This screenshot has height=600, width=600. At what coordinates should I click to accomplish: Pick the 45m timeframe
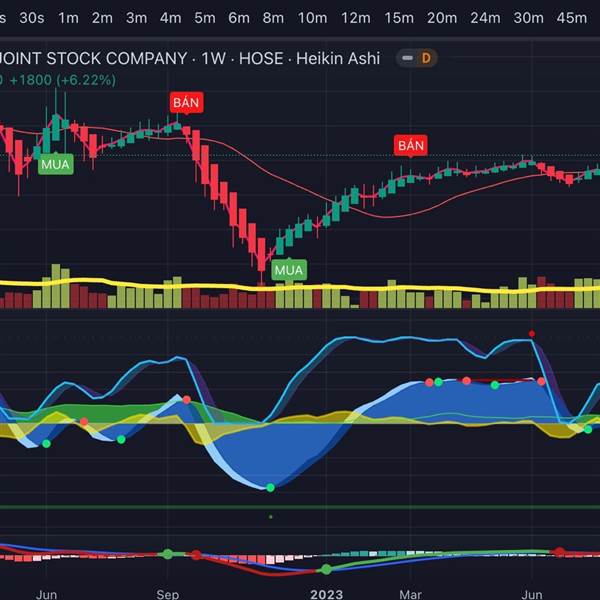(572, 18)
